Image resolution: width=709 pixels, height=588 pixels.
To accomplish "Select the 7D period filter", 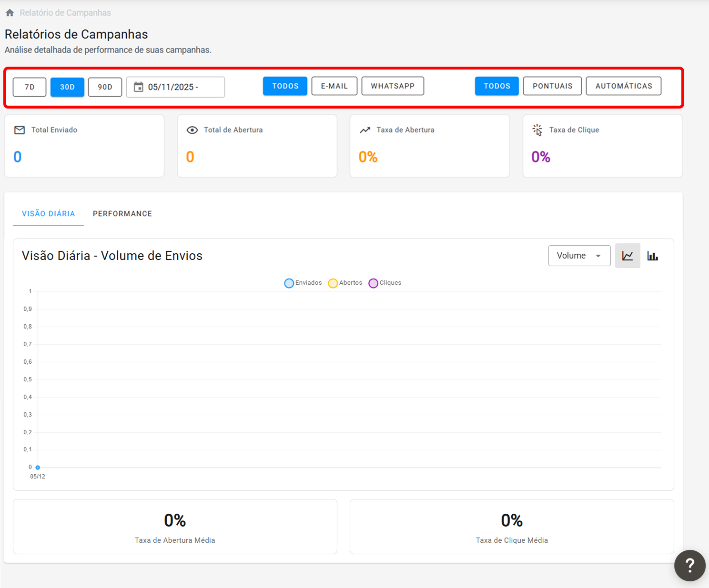I will click(x=30, y=87).
